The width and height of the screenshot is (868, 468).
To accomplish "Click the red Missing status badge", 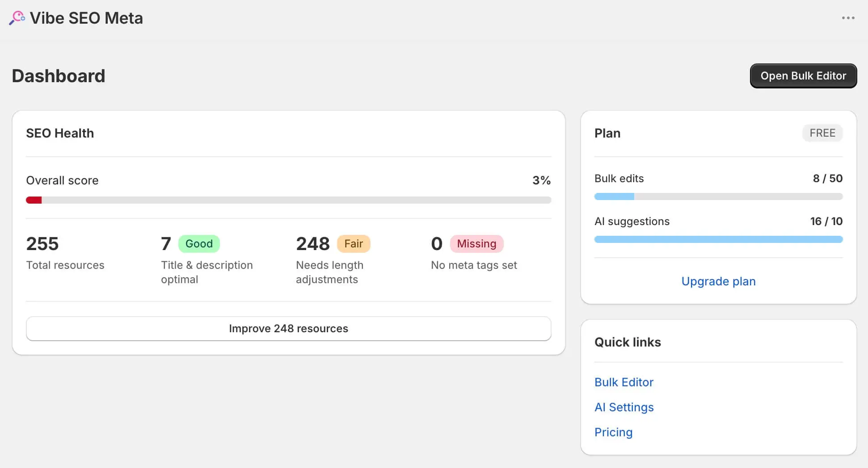I will pos(476,244).
